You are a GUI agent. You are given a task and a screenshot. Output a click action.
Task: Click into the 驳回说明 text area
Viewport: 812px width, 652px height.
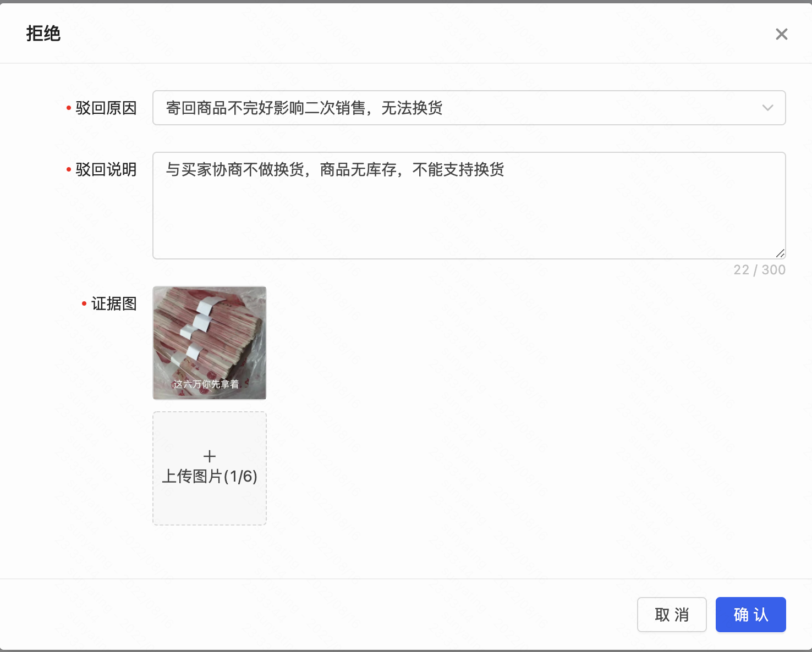(469, 214)
